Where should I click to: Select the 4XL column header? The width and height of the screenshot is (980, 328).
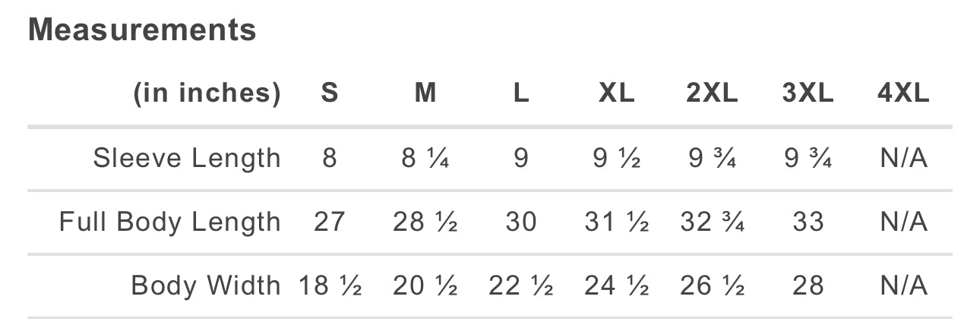(x=903, y=93)
